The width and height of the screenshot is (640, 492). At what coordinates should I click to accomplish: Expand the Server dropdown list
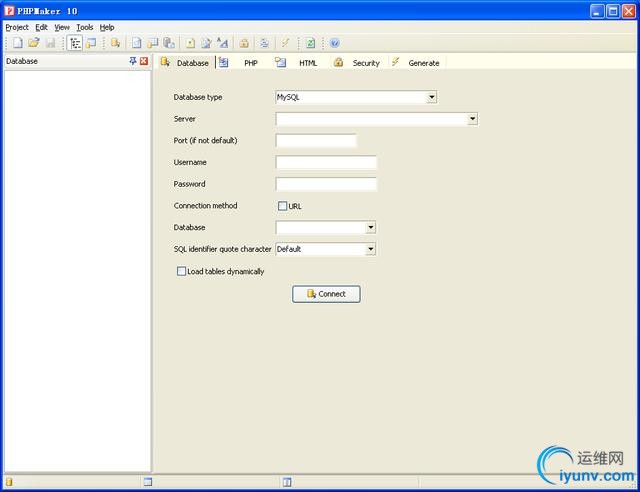(x=472, y=119)
